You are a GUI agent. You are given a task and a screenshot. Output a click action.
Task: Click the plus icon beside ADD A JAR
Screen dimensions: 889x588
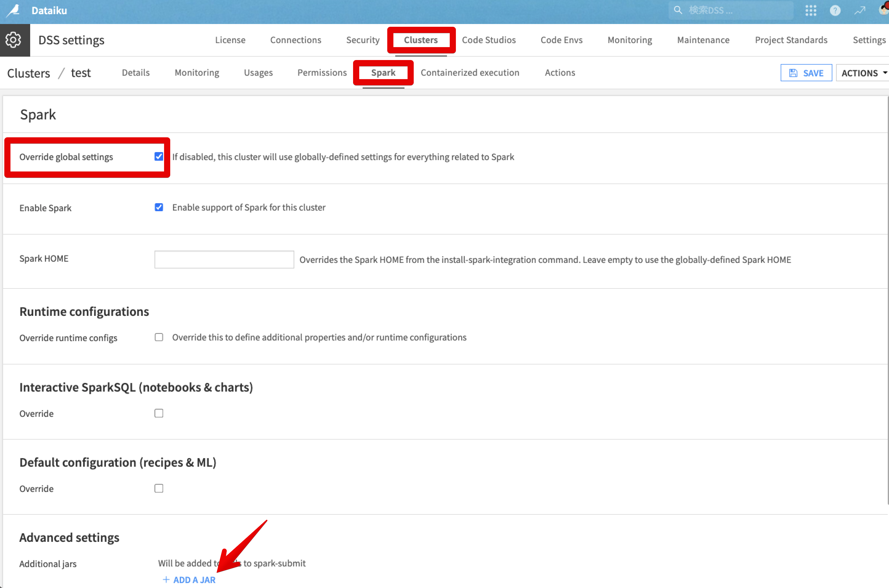point(166,579)
